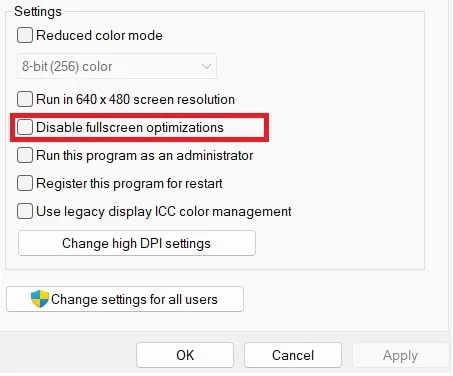
Task: Tick Use legacy display ICC color management box
Action: pyautogui.click(x=25, y=211)
